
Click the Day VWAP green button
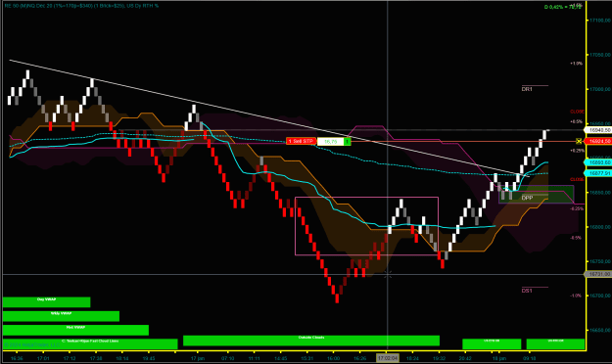(x=46, y=302)
